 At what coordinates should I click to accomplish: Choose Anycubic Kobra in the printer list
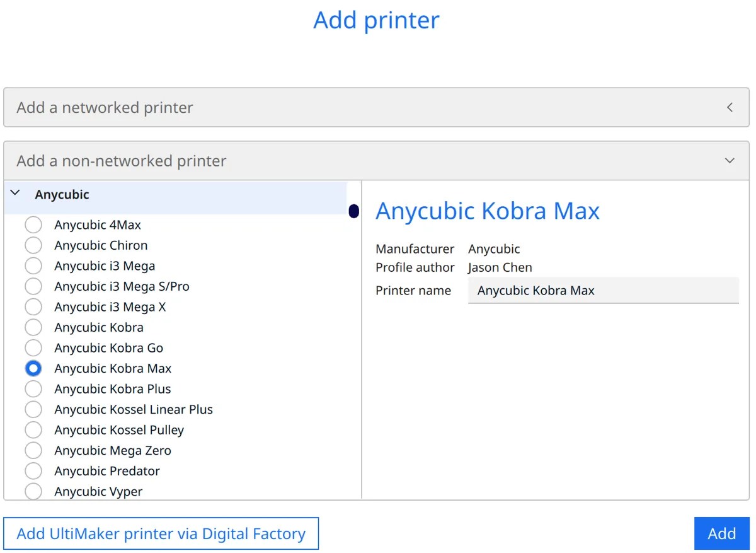pos(33,327)
